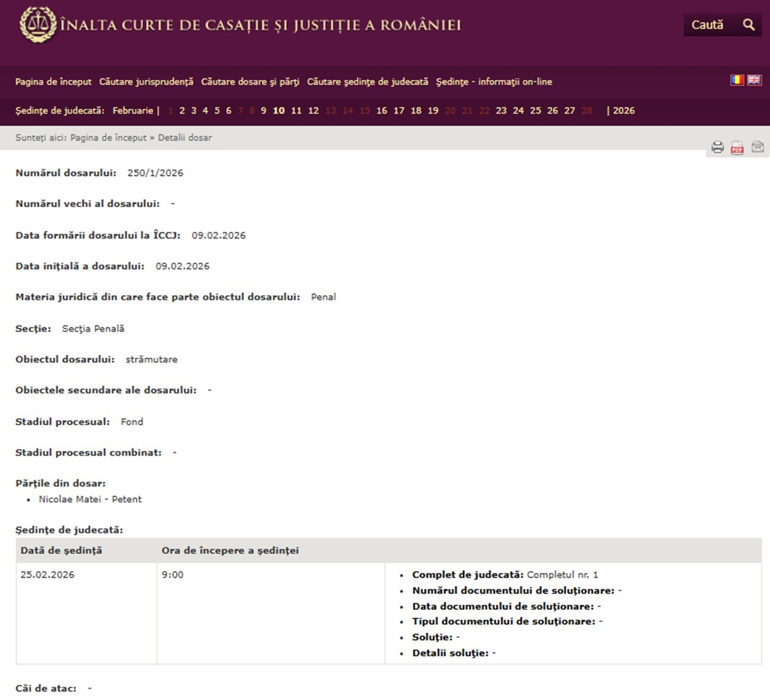The image size is (770, 700).
Task: Click the Caută search text
Action: pos(707,25)
